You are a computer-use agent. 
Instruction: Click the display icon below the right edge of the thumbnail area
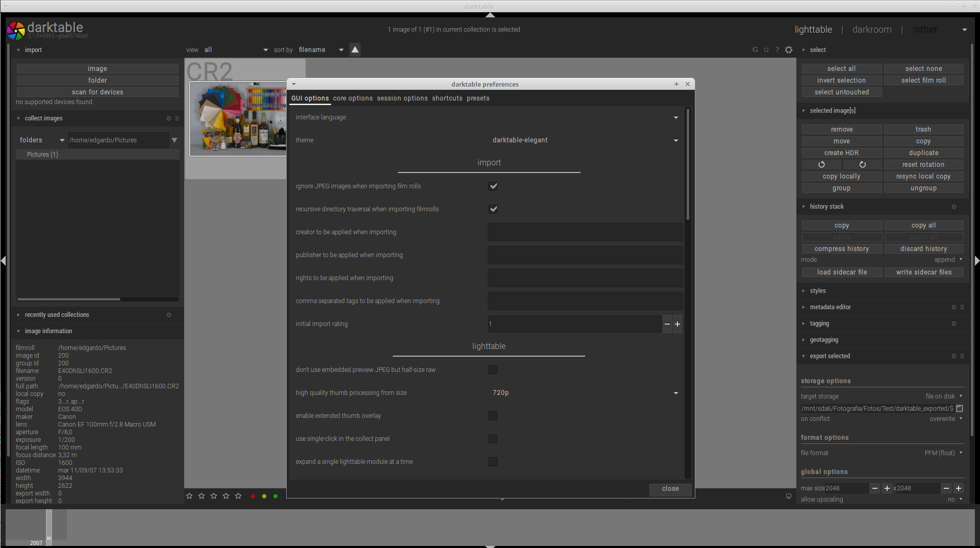pos(789,496)
